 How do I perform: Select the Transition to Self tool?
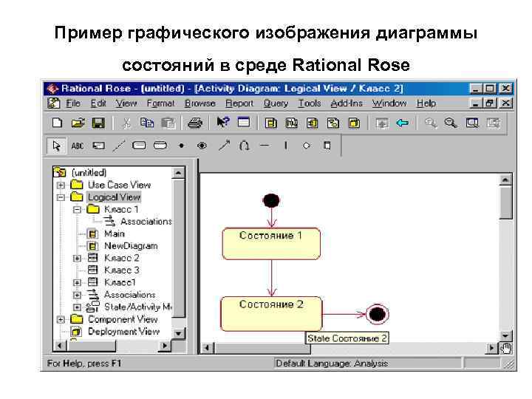pyautogui.click(x=244, y=146)
